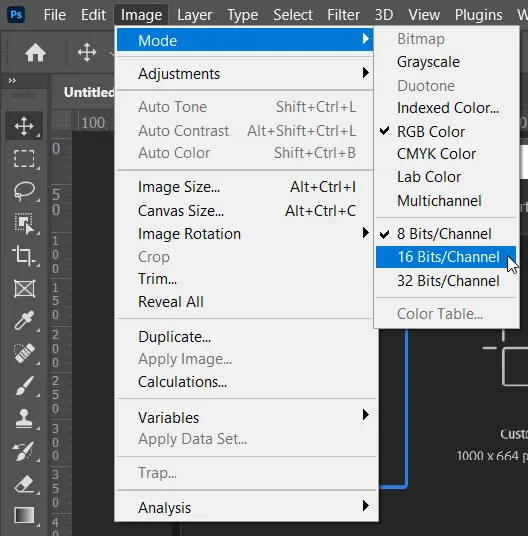The image size is (528, 536).
Task: Choose 32 Bits/Channel bit depth
Action: (x=446, y=281)
